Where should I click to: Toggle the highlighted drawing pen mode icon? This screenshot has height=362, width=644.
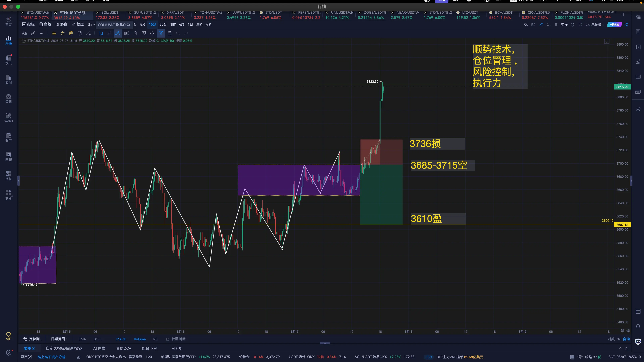pos(118,33)
